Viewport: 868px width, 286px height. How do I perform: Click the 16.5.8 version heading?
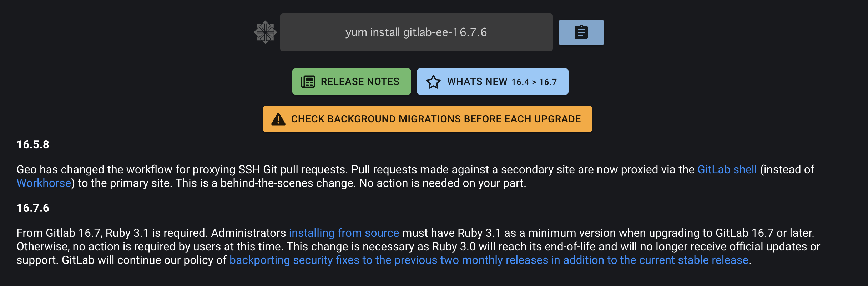[x=33, y=145]
